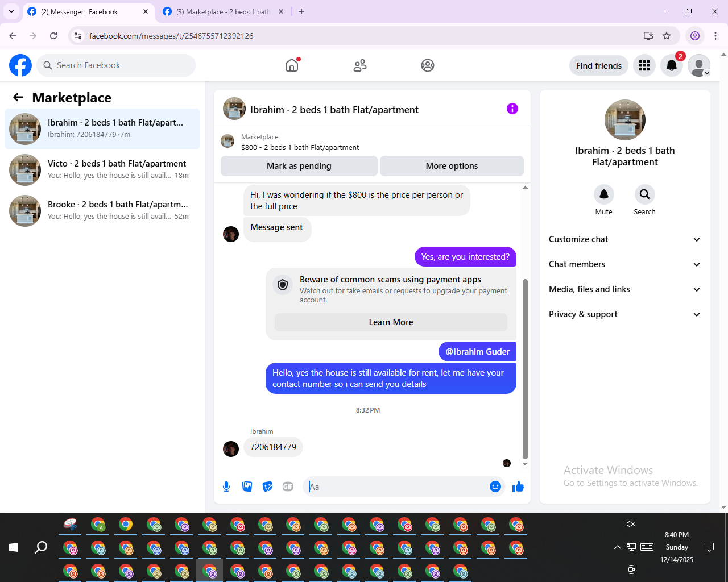This screenshot has height=582, width=728.
Task: Search in conversation magnifier icon
Action: (x=644, y=194)
